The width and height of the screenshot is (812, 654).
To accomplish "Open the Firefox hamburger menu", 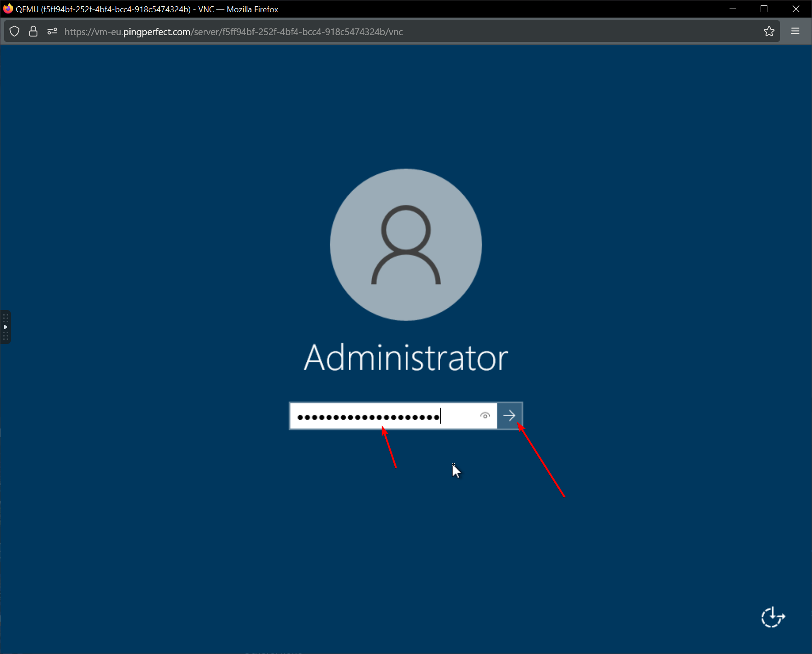I will pos(795,32).
